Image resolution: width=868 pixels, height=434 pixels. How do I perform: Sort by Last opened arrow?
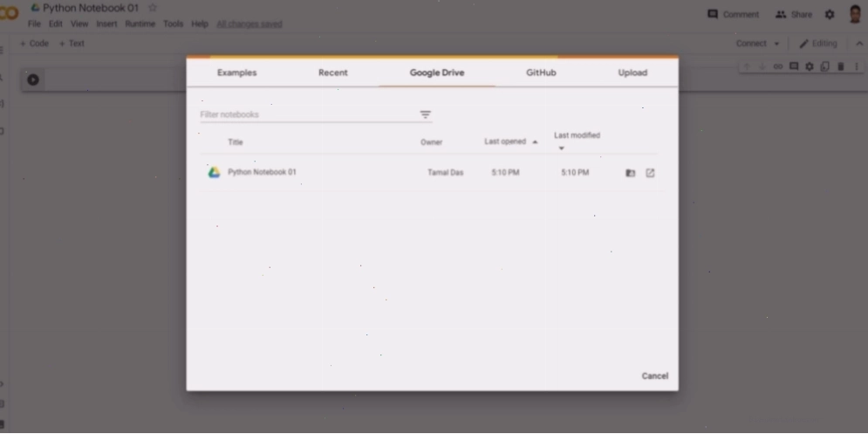535,141
